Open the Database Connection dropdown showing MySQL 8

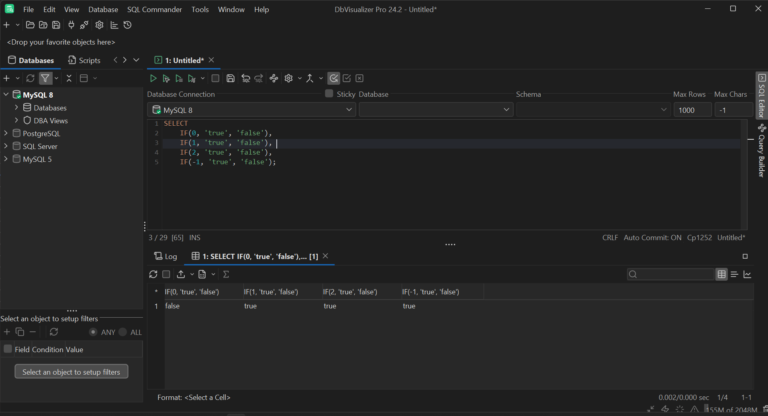(251, 110)
